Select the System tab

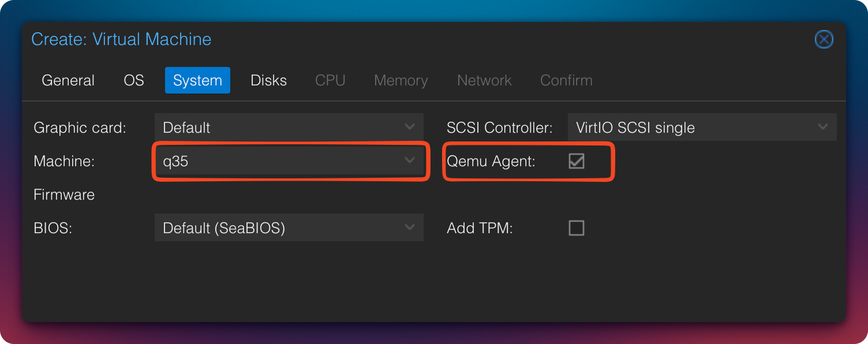(x=197, y=80)
